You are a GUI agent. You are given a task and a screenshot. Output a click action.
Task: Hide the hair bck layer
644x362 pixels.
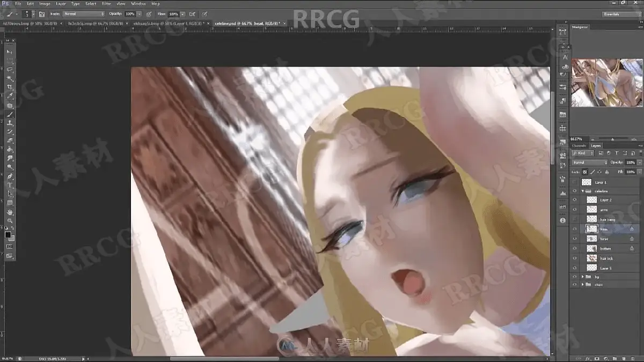(575, 258)
